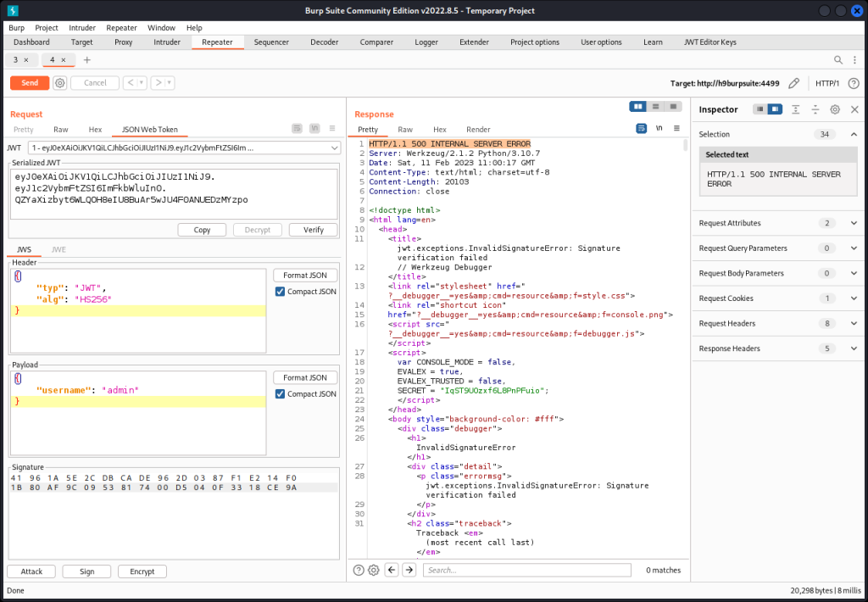Click in the response search field
Screen dimensions: 868x602
527,571
